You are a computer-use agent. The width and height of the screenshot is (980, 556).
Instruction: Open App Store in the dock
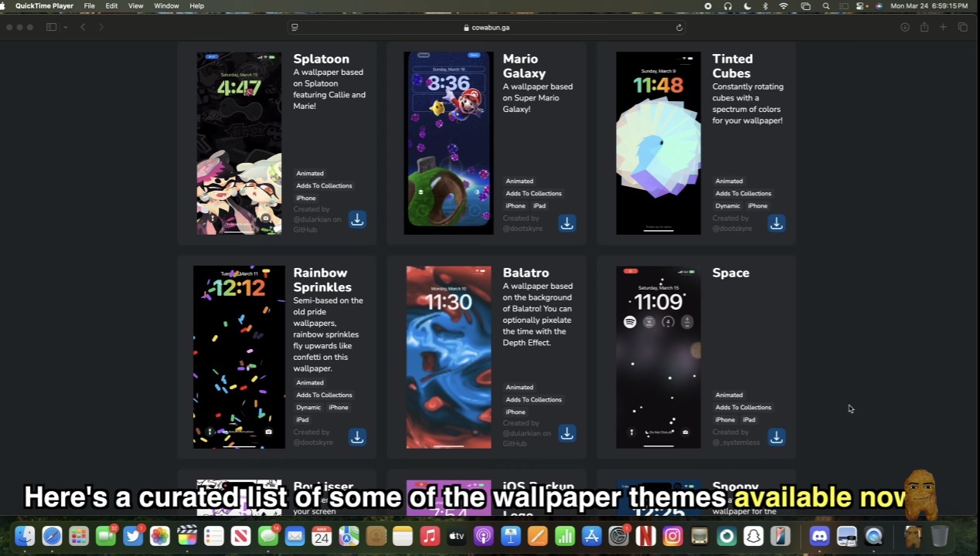591,536
